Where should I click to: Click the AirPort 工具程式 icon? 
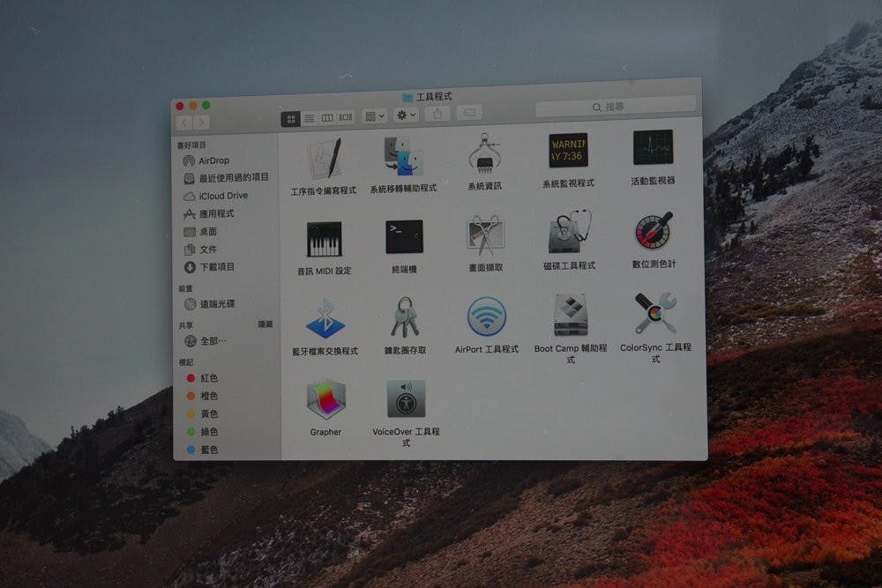coord(487,316)
